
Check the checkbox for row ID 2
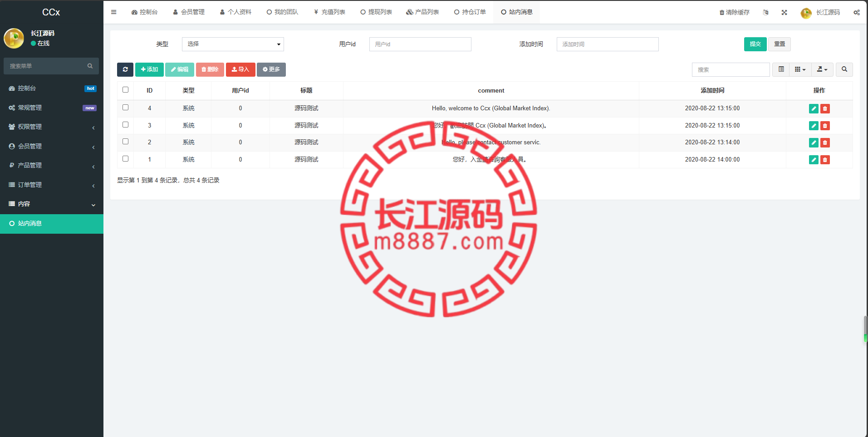point(126,142)
